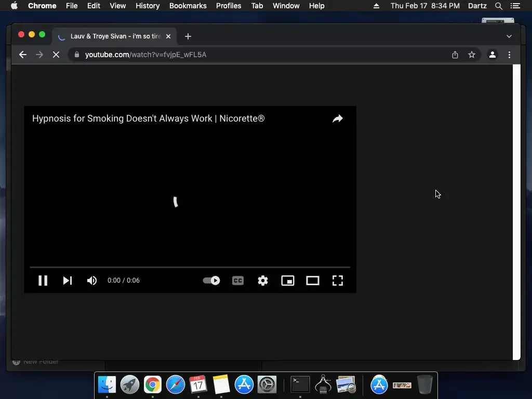Click the page vertical scrollbar
The width and height of the screenshot is (532, 399).
click(x=516, y=212)
